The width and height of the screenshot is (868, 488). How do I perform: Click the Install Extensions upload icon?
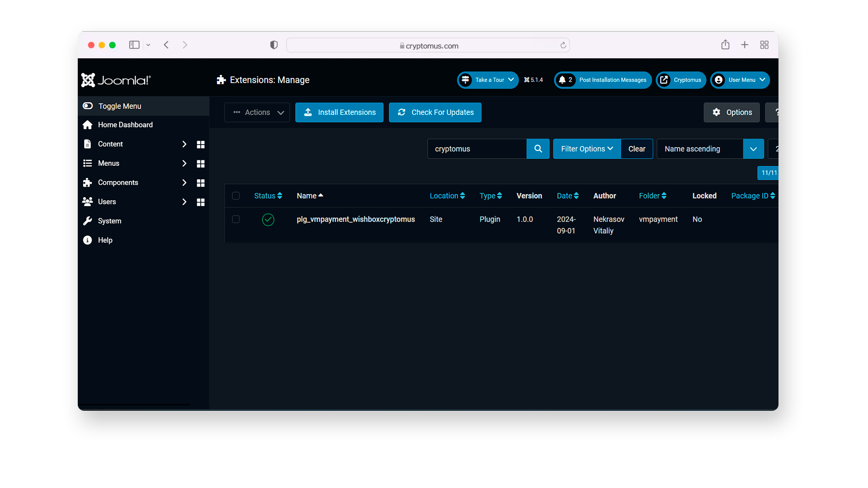tap(307, 112)
